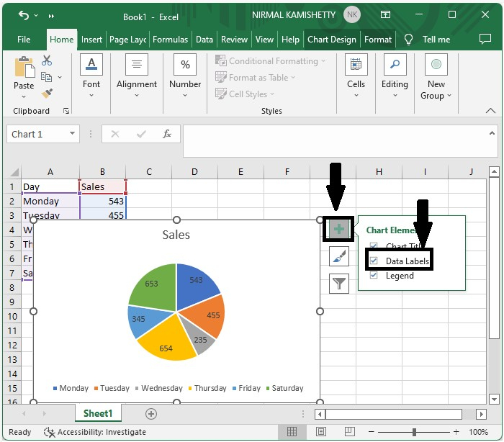Image resolution: width=504 pixels, height=442 pixels.
Task: Open the Editing group button
Action: pyautogui.click(x=395, y=76)
